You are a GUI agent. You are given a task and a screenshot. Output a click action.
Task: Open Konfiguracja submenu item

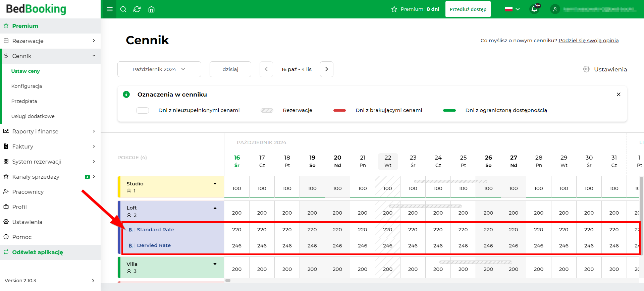tap(26, 86)
